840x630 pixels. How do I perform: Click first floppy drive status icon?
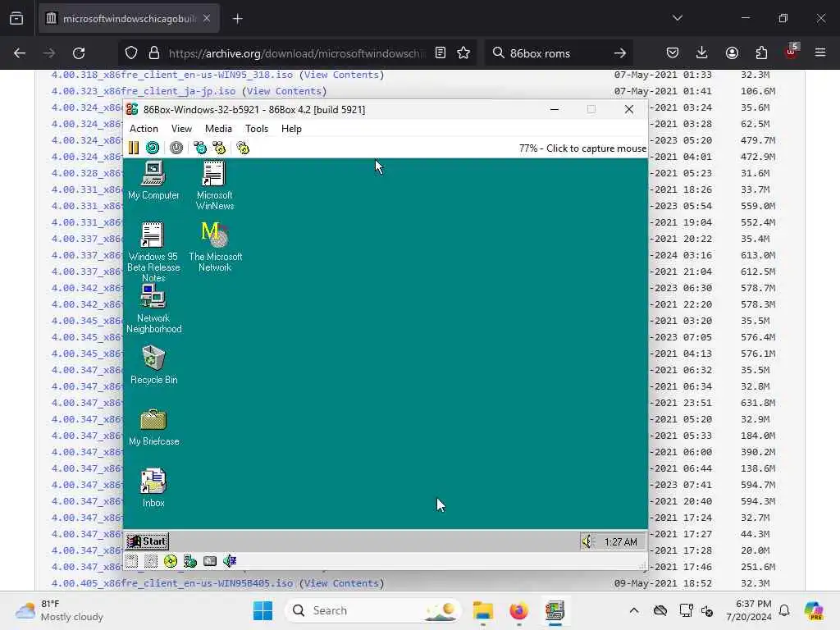[x=132, y=561]
